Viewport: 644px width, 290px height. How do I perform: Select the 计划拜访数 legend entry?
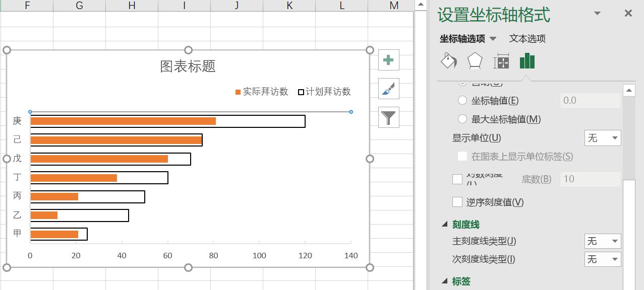pyautogui.click(x=324, y=92)
